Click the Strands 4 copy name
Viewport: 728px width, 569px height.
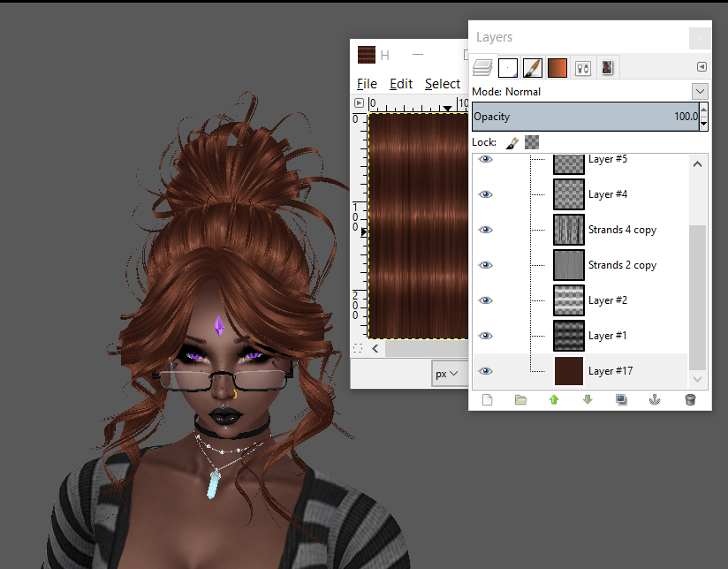[622, 230]
